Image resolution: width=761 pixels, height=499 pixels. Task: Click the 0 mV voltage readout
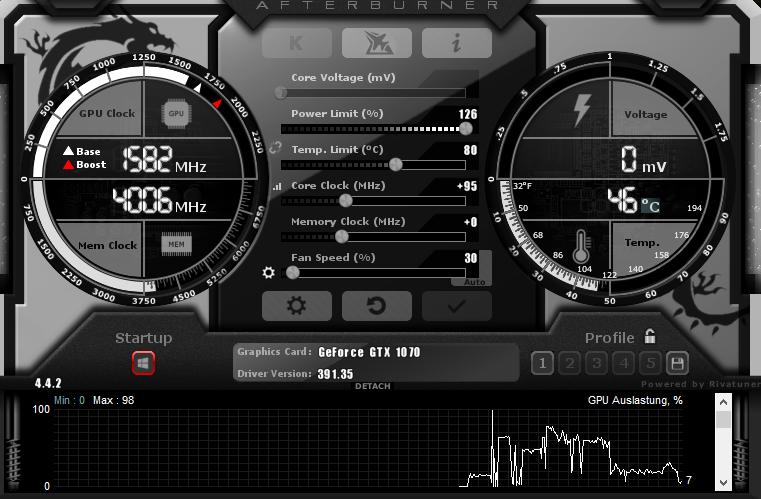[644, 160]
